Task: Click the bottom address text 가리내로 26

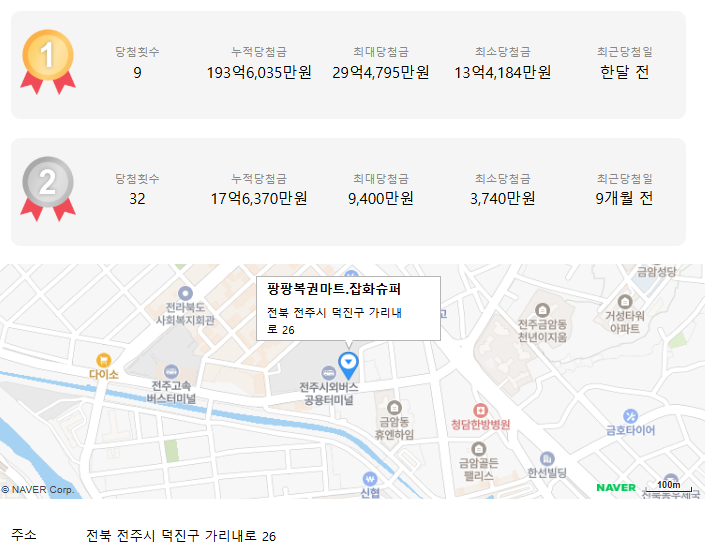Action: [240, 536]
